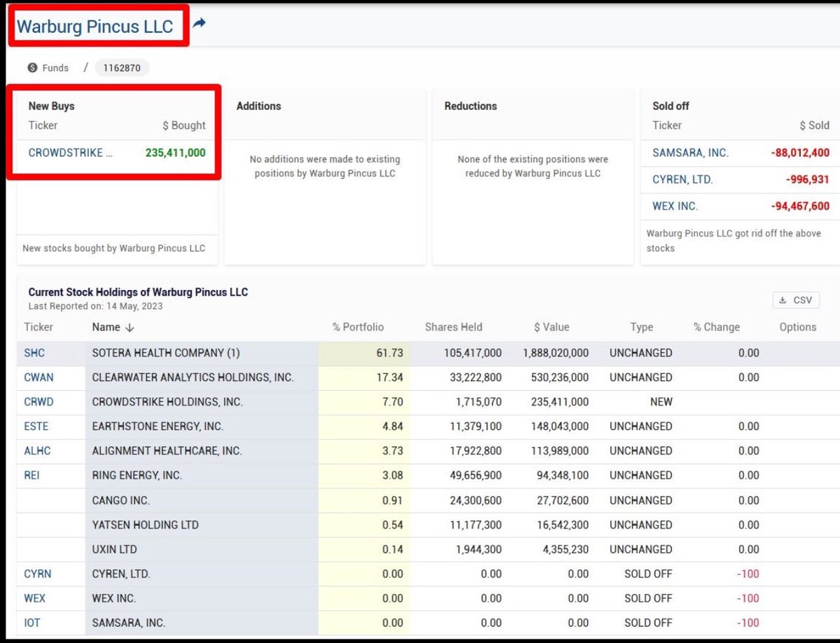Click the SHC ticker link
The image size is (840, 643).
point(35,353)
